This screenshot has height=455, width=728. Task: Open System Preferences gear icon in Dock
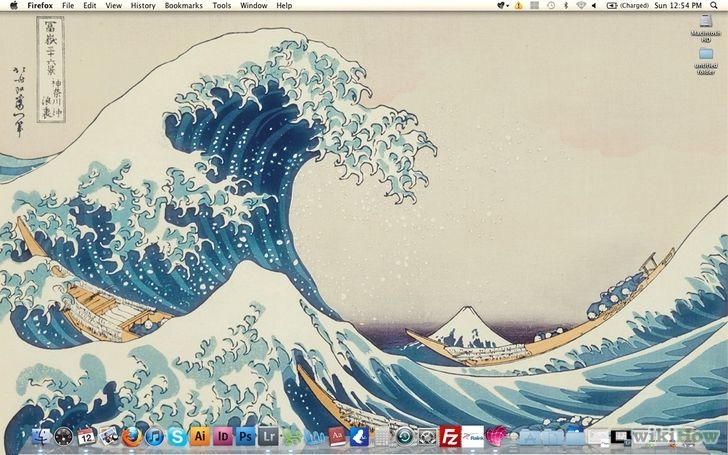tap(428, 437)
